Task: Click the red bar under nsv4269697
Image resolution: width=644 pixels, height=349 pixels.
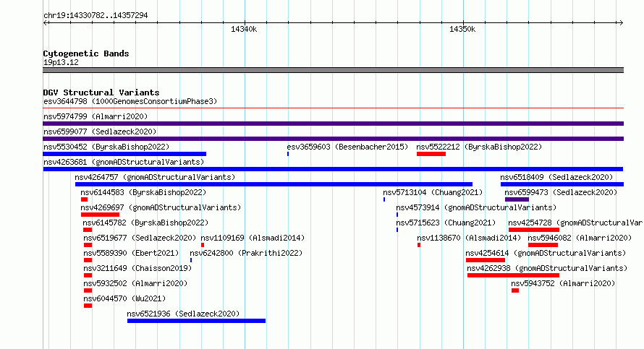Action: [x=100, y=215]
